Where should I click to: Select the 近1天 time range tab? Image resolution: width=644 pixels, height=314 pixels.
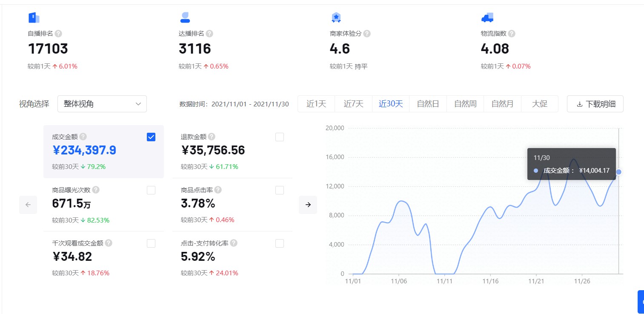pyautogui.click(x=316, y=104)
